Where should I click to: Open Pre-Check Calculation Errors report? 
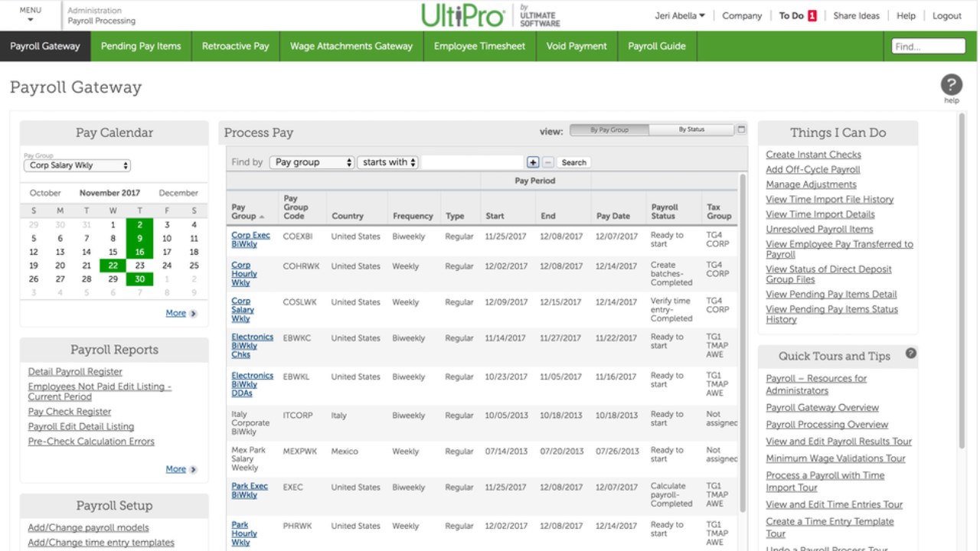pos(91,442)
